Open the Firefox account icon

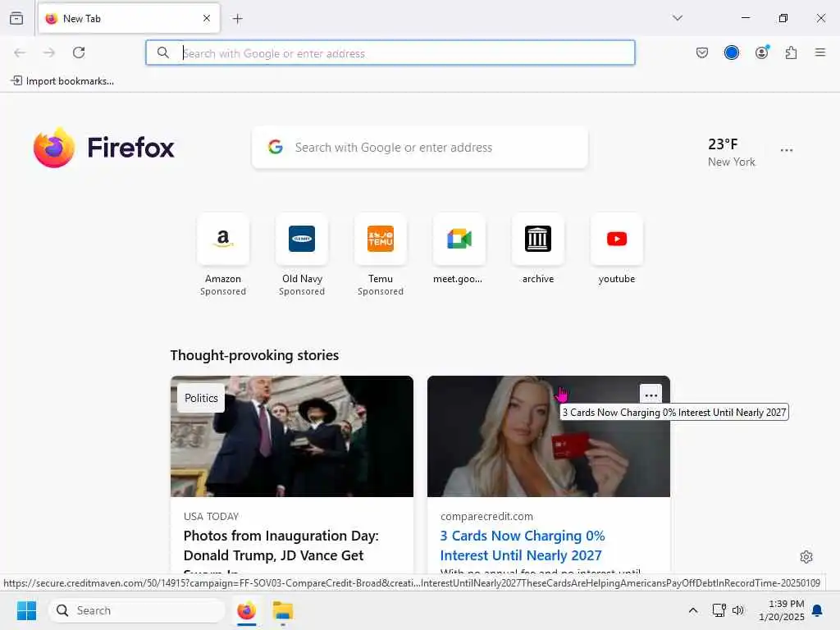[x=761, y=52]
